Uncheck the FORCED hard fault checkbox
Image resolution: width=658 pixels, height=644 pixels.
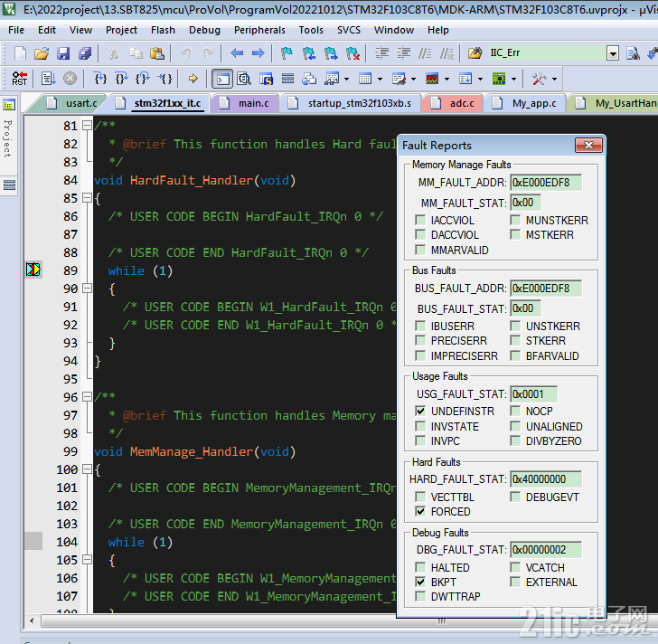(x=420, y=511)
